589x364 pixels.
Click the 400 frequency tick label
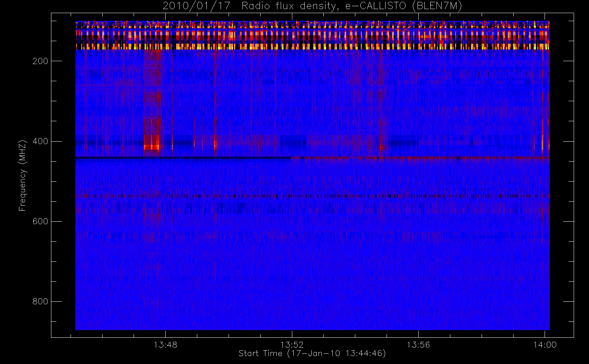40,141
